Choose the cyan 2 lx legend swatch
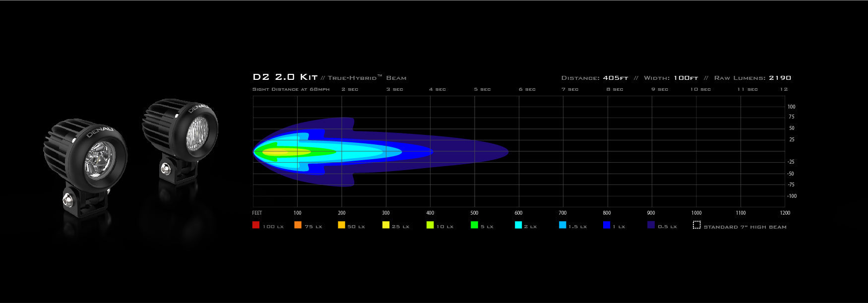 [518, 225]
